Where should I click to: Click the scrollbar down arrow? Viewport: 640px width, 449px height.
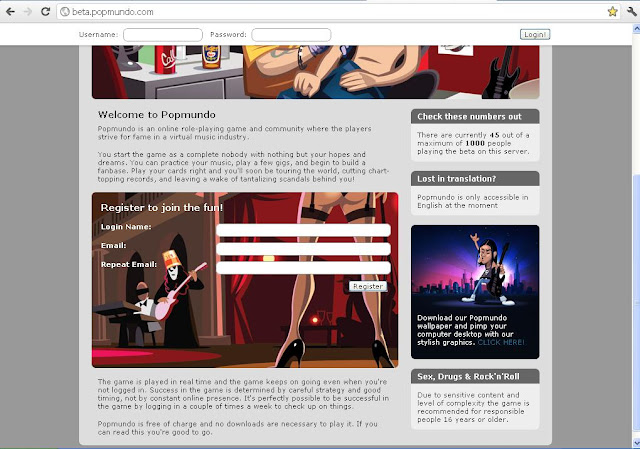point(636,442)
